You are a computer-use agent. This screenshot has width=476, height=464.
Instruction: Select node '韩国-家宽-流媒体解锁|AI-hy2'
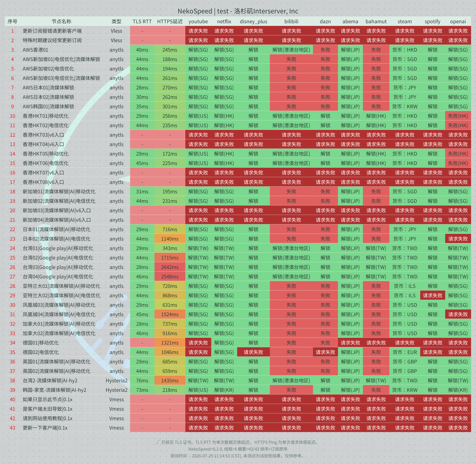54,390
